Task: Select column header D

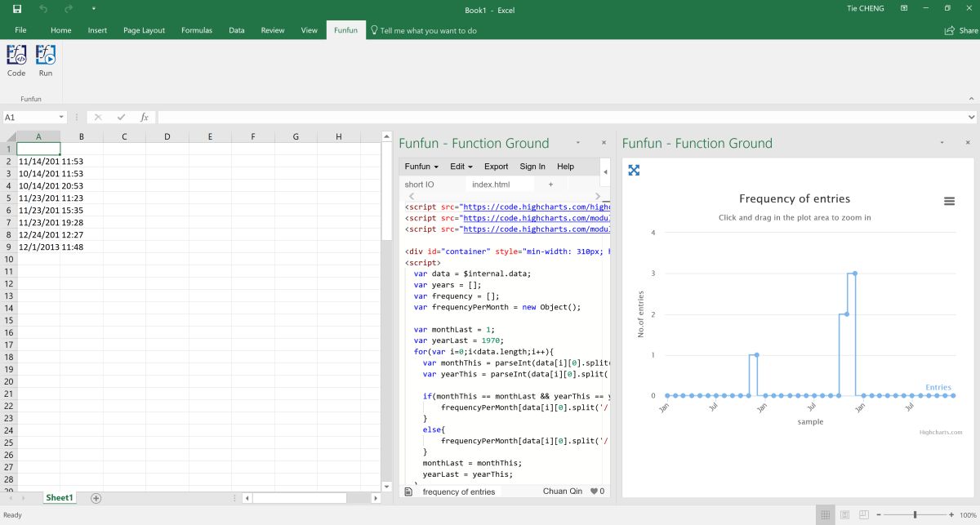Action: (167, 136)
